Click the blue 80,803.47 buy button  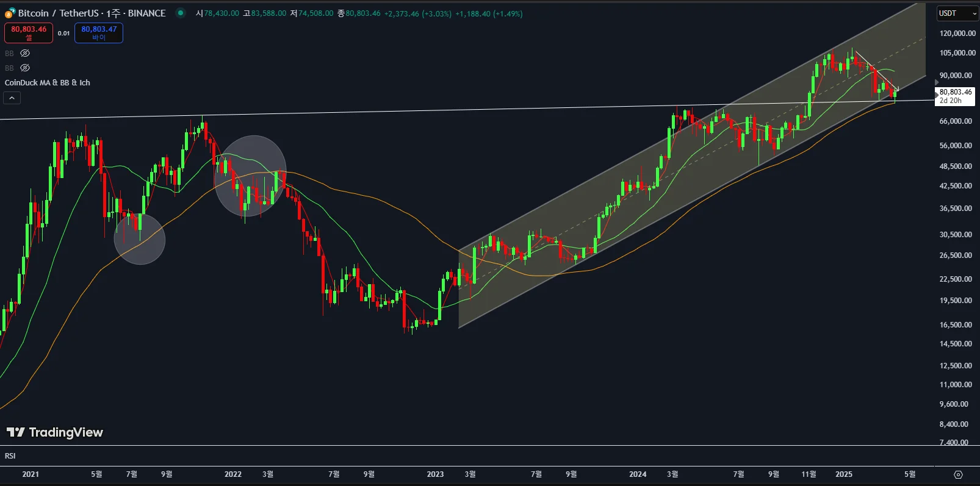pos(99,33)
